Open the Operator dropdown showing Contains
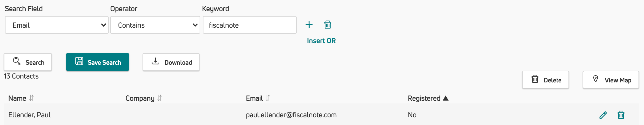This screenshot has height=125, width=644. (x=155, y=25)
